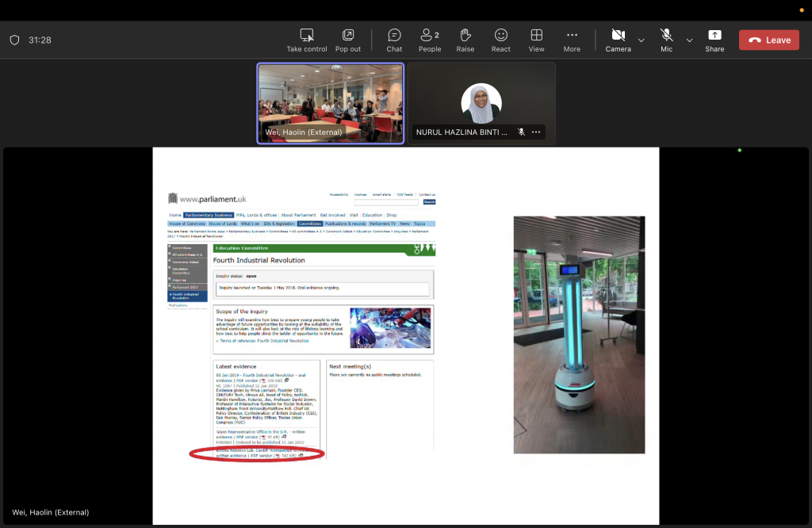Open more options on NURUL HAZLINA's tile
Screen dimensions: 812x528
536,132
